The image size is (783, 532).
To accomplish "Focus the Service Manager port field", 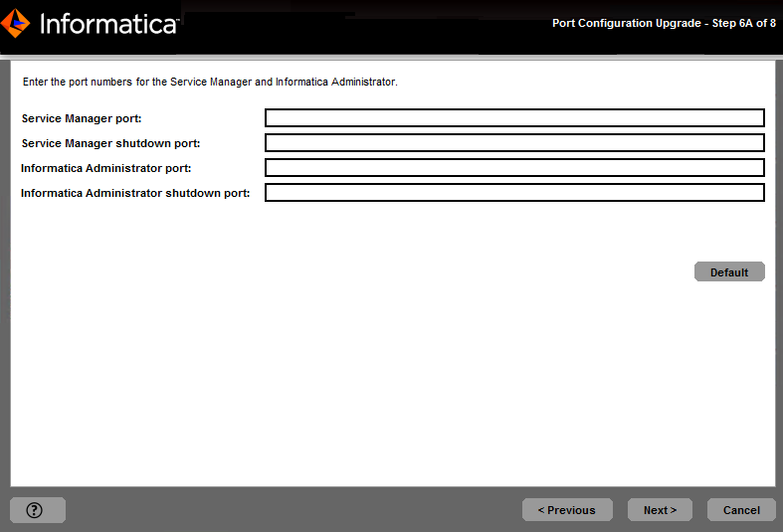I will coord(514,118).
